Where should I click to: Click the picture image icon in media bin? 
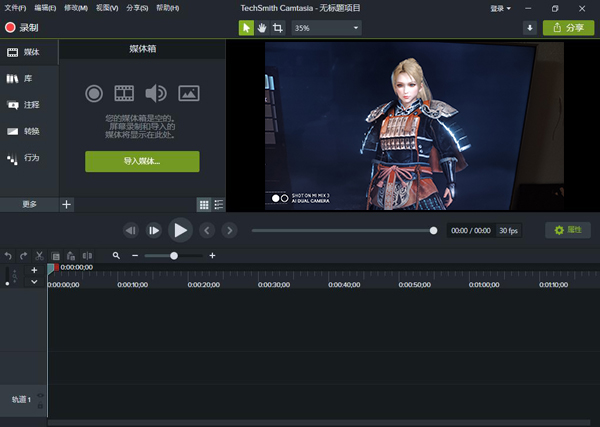point(189,93)
